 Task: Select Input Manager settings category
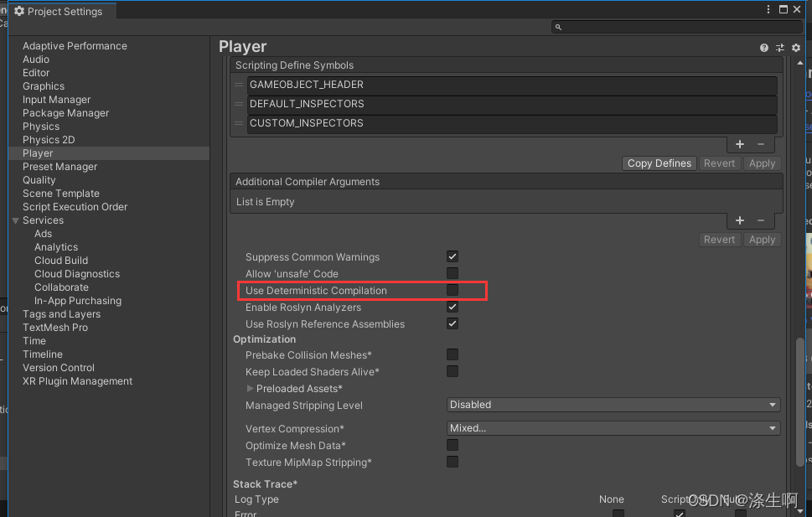pos(56,100)
